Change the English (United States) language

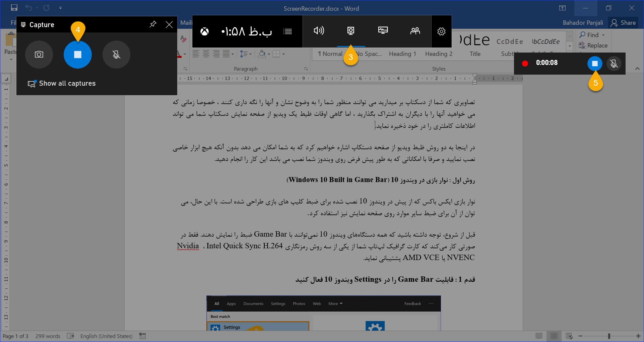click(x=107, y=336)
